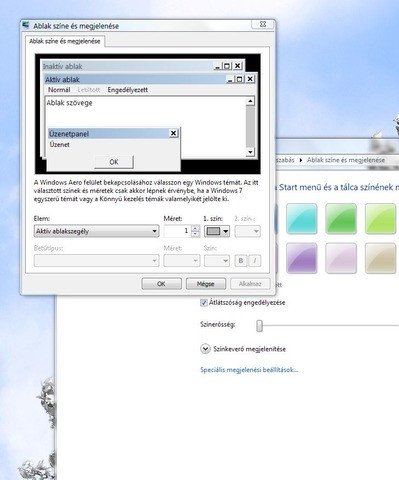Screen dimensions: 399x480
Task: Expand Színkeverő megjelenítése chevron
Action: tap(205, 349)
